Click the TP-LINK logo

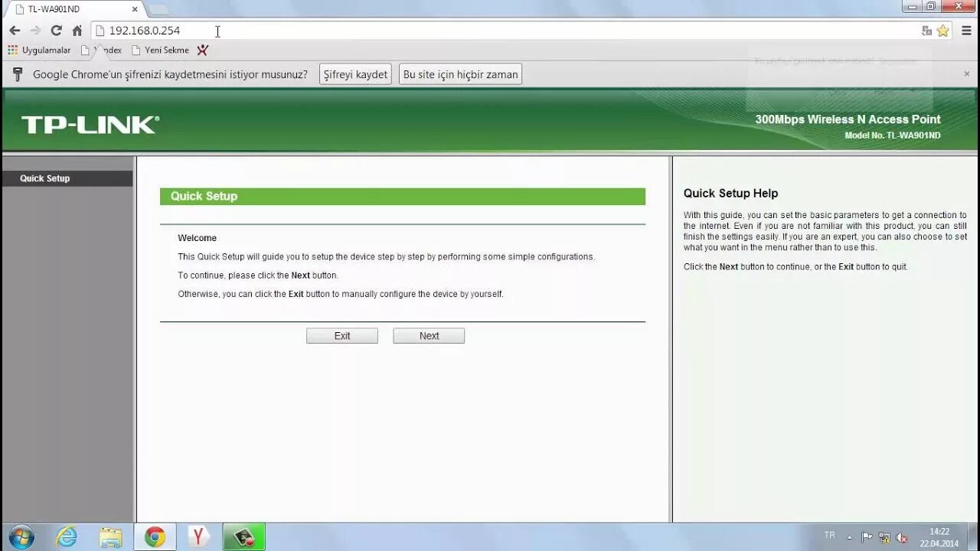tap(90, 125)
